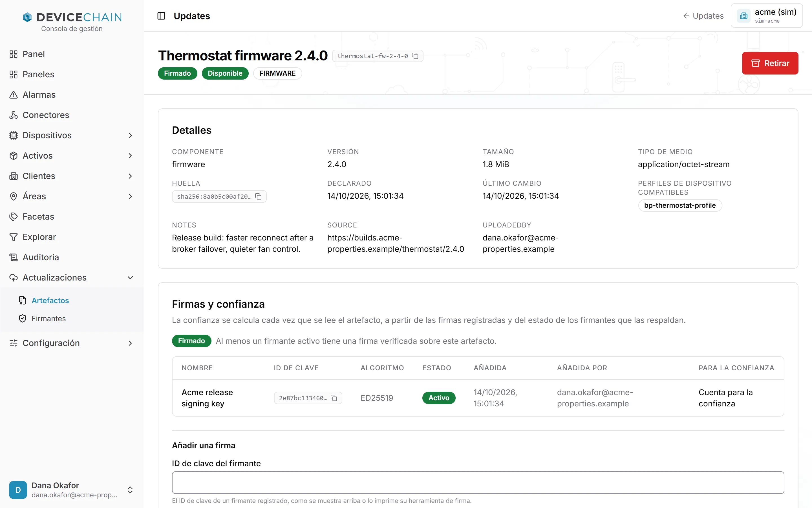The image size is (812, 508).
Task: Click the Firmado badge under the title
Action: pos(178,73)
